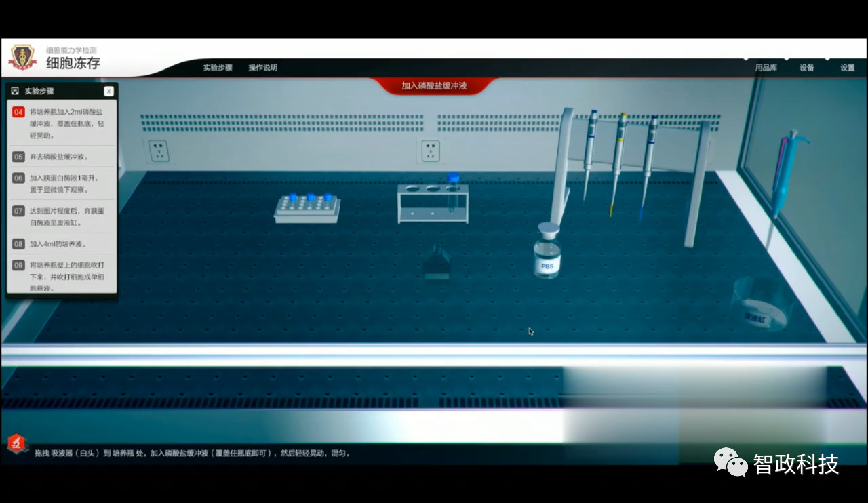Click the cryovial box with blue caps

click(x=307, y=207)
